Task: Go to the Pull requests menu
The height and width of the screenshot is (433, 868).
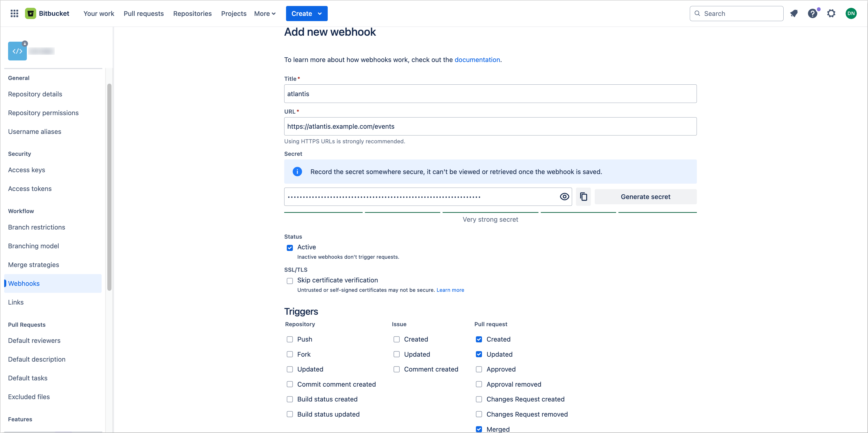Action: coord(144,14)
